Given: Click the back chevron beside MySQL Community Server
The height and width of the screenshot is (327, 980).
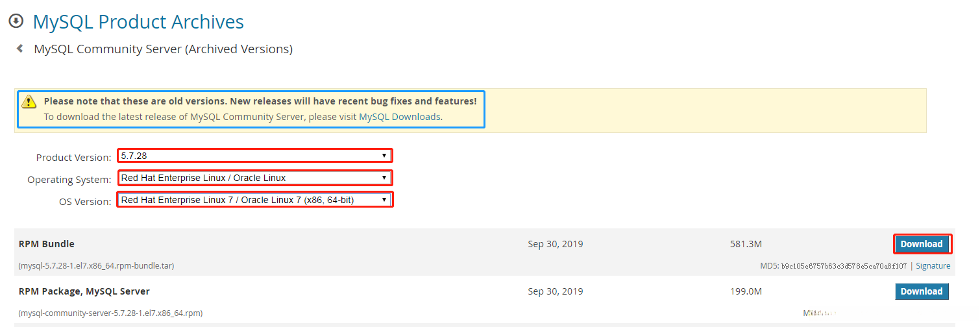Looking at the screenshot, I should [x=20, y=49].
